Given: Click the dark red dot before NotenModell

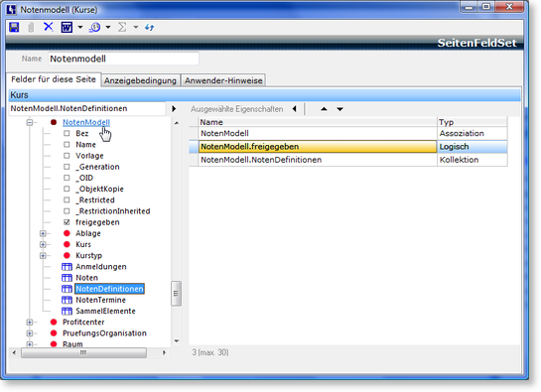Looking at the screenshot, I should coord(54,122).
